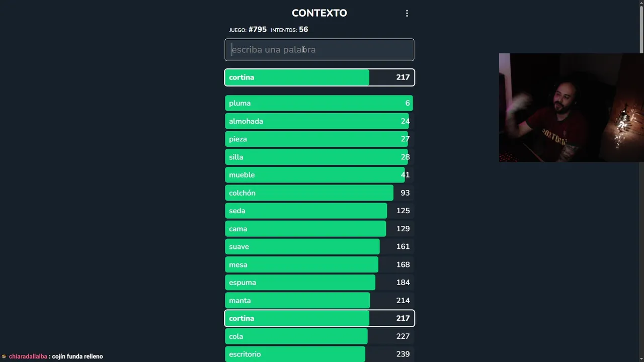
Task: Click the CONTEXTO game title
Action: [319, 13]
